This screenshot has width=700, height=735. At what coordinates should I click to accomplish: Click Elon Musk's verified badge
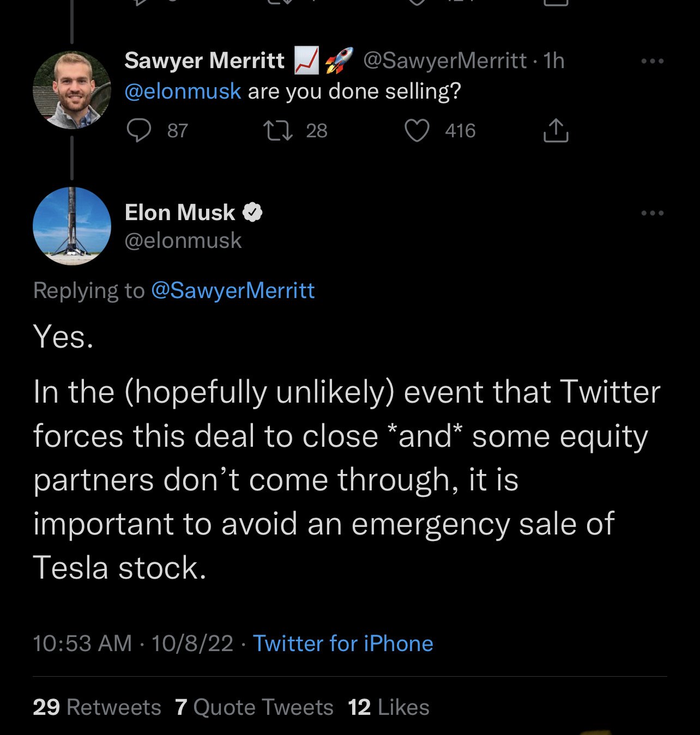252,212
